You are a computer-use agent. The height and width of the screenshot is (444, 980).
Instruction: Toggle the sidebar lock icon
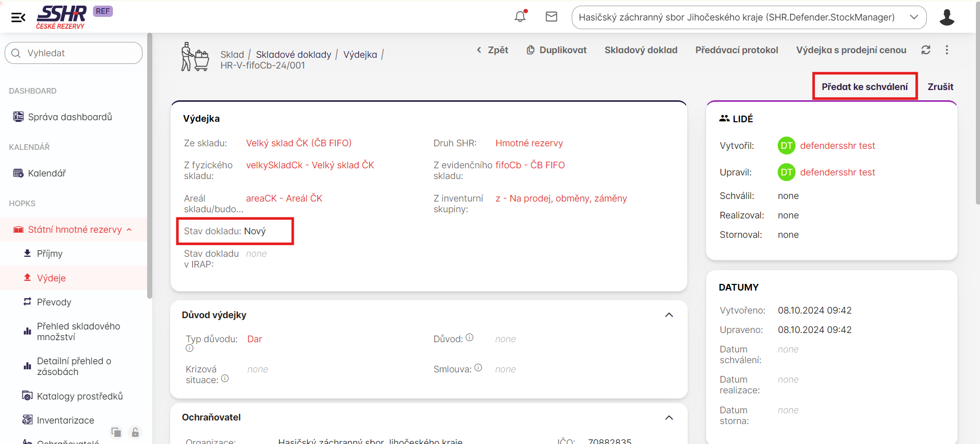coord(135,432)
